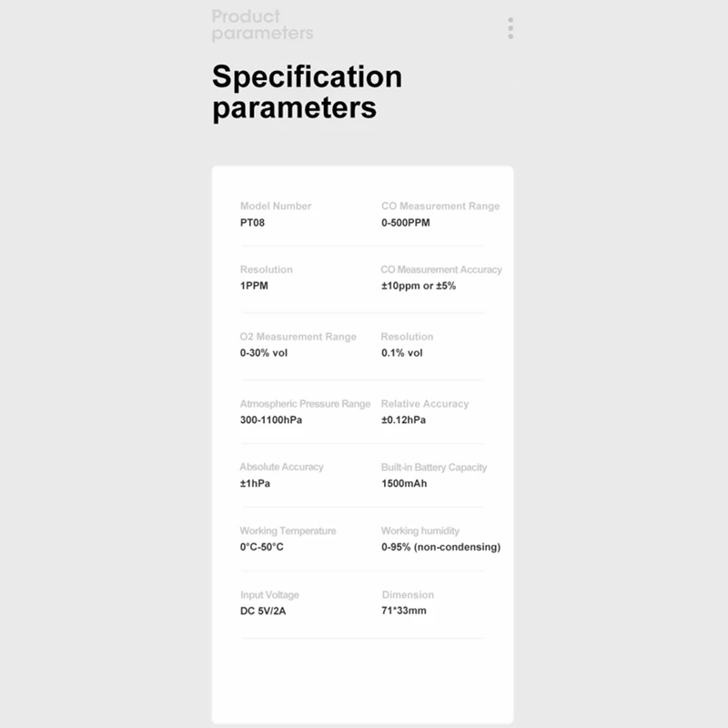Image resolution: width=728 pixels, height=728 pixels.
Task: Click the Working Temperature 0°C-50°C value
Action: pos(262,547)
